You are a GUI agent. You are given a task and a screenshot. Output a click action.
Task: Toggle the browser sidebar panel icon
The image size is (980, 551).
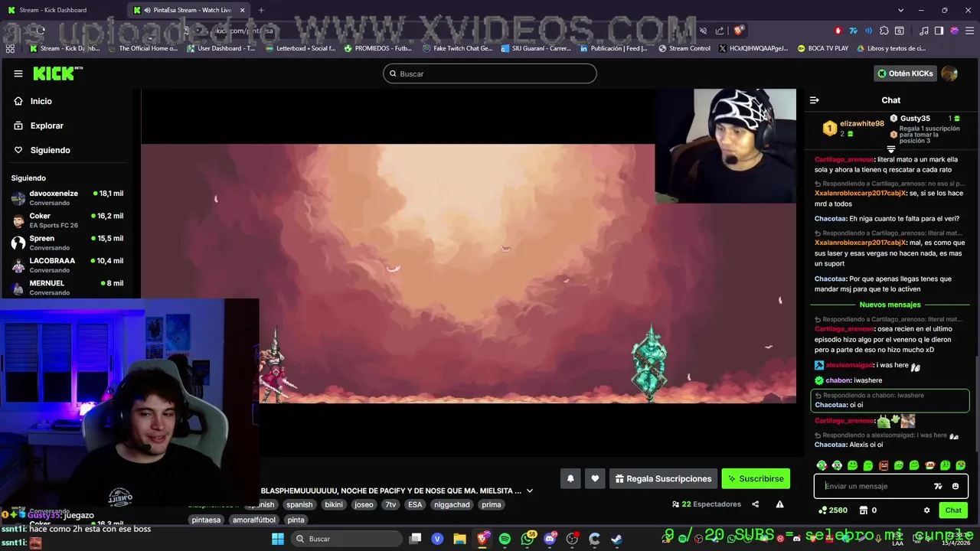(x=939, y=31)
